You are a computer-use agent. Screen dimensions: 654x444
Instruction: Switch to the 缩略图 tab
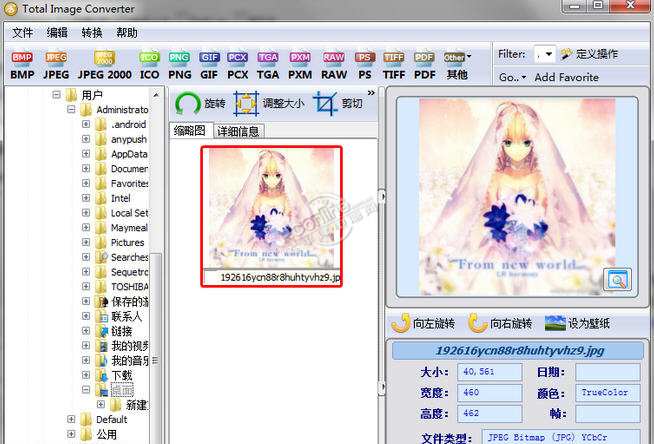(x=190, y=131)
